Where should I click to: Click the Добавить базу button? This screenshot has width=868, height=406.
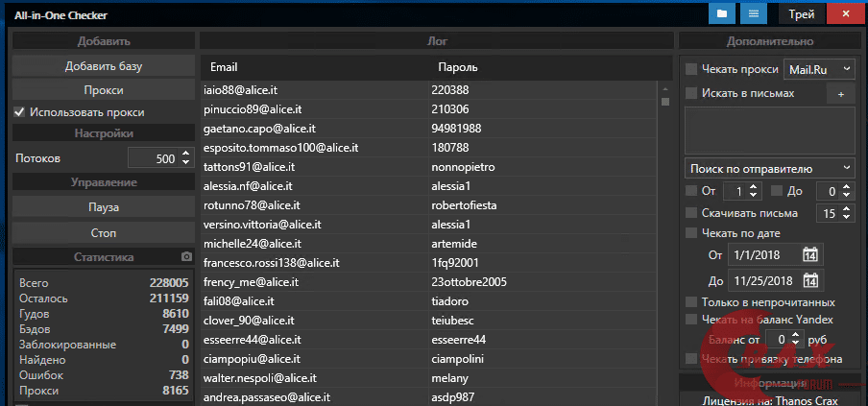coord(104,66)
